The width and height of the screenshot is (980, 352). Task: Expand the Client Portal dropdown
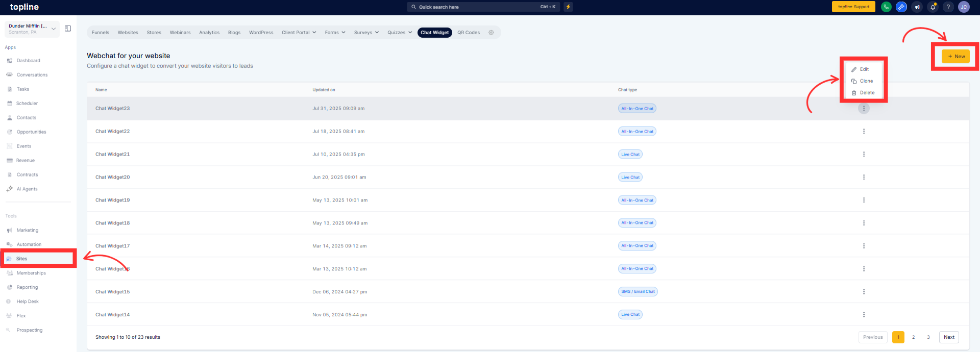coord(299,33)
